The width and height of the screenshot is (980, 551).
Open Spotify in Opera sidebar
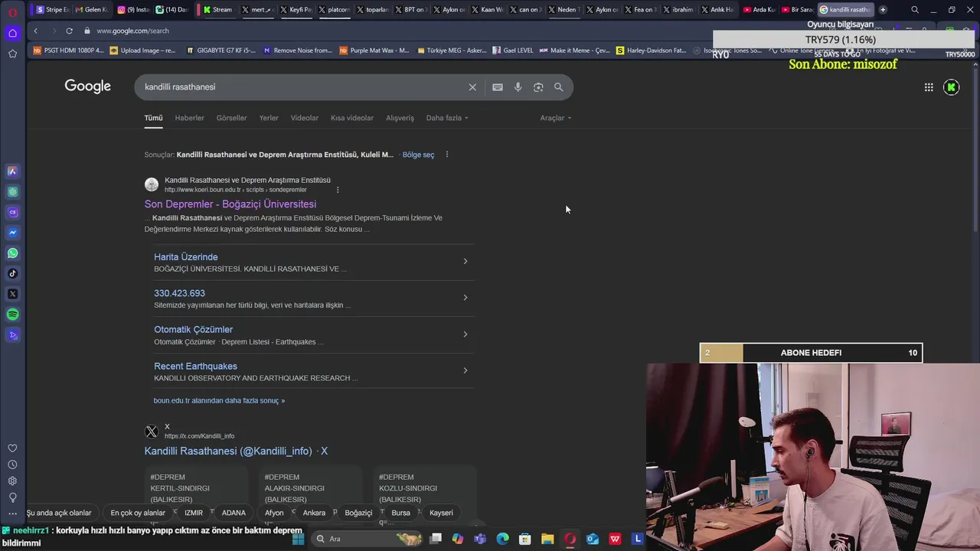click(12, 315)
